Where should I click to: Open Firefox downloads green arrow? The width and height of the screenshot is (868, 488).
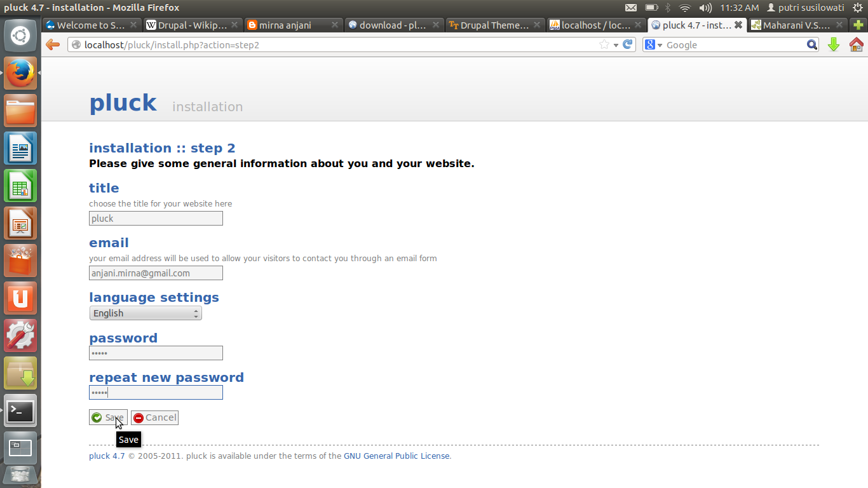tap(834, 44)
